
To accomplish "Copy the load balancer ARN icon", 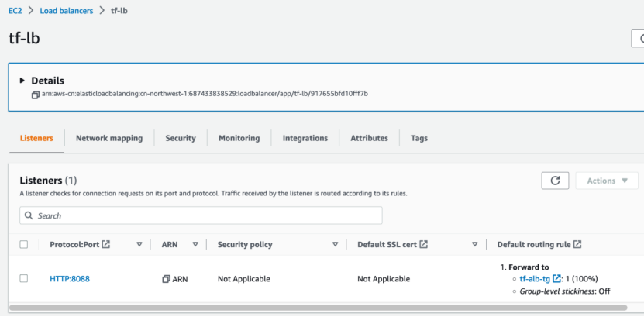I will [x=36, y=95].
